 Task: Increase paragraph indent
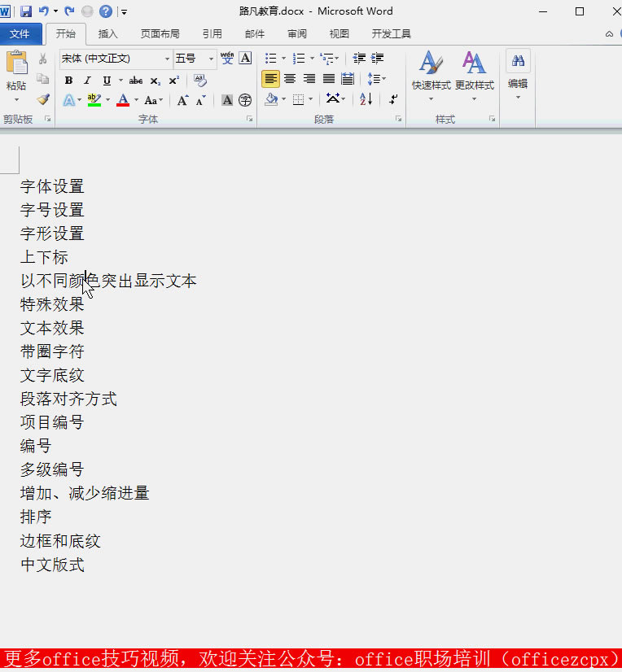(x=378, y=58)
